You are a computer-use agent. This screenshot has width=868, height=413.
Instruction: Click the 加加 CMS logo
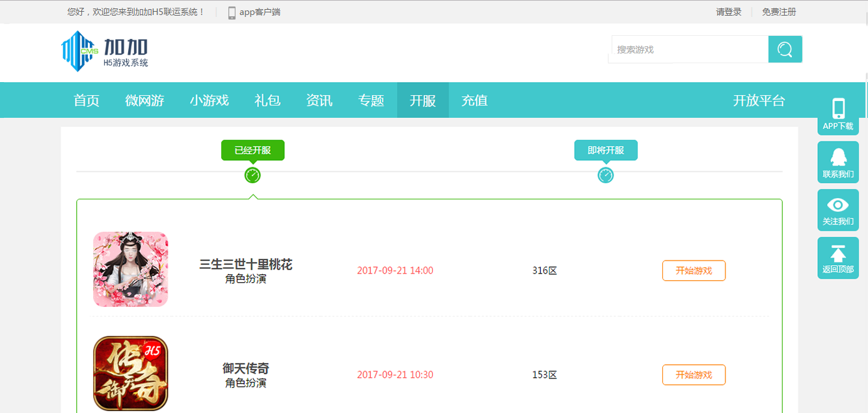[104, 51]
